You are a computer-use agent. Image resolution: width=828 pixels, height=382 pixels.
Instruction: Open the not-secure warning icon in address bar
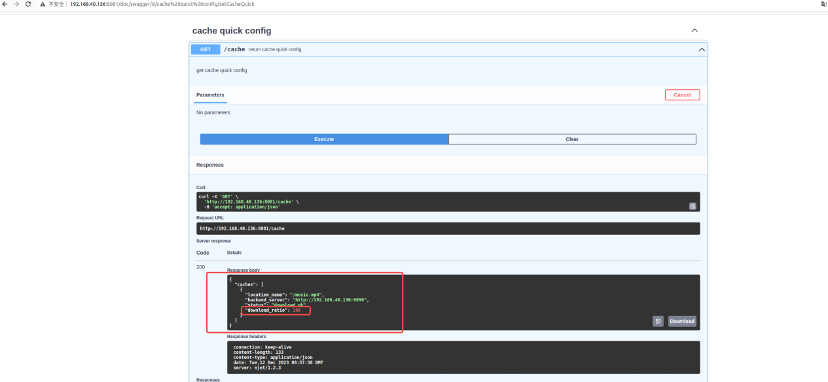[42, 4]
